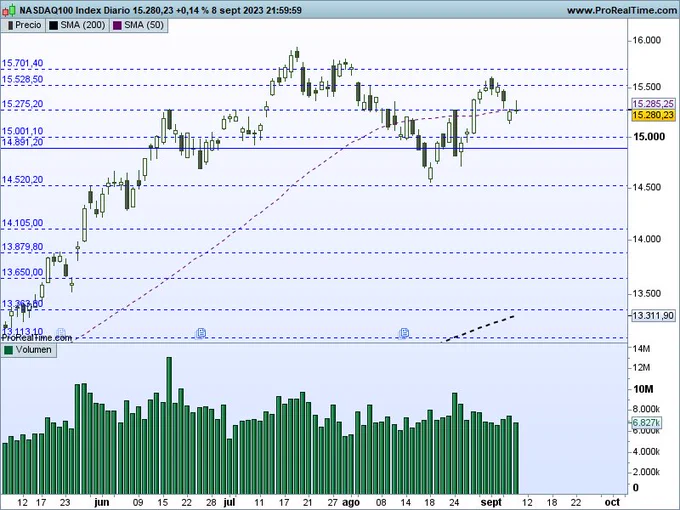This screenshot has width=680, height=510.
Task: Open the www.ProRealTime.com link
Action: coord(623,10)
